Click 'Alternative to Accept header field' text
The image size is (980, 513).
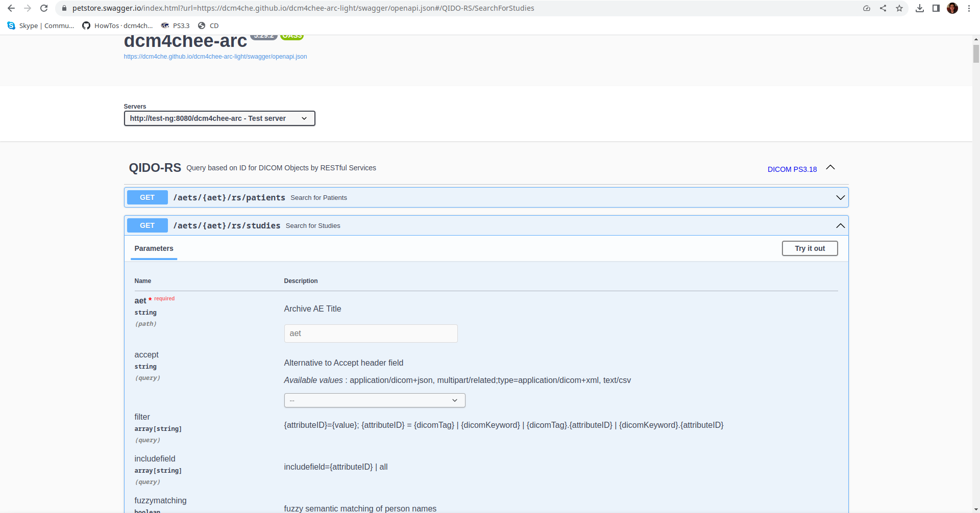point(344,363)
